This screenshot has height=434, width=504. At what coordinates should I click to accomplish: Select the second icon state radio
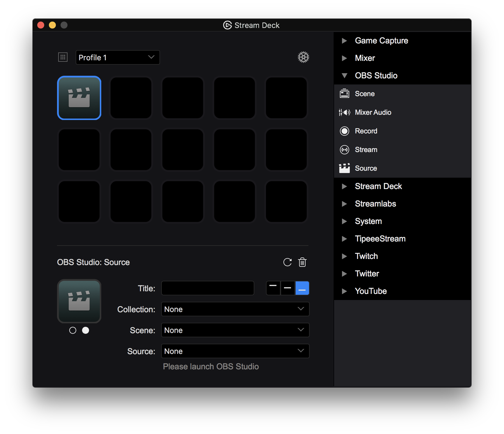tap(86, 330)
